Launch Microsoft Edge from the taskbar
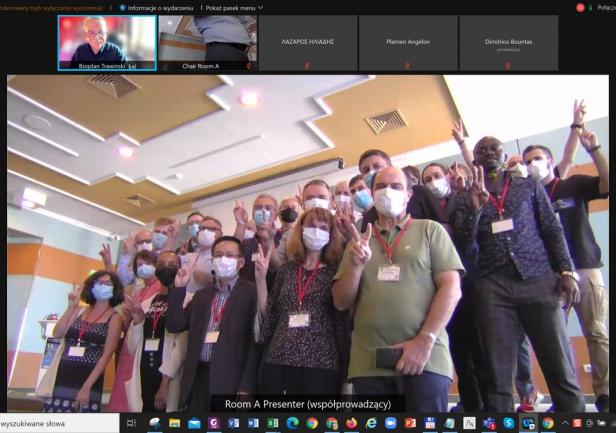 292,424
